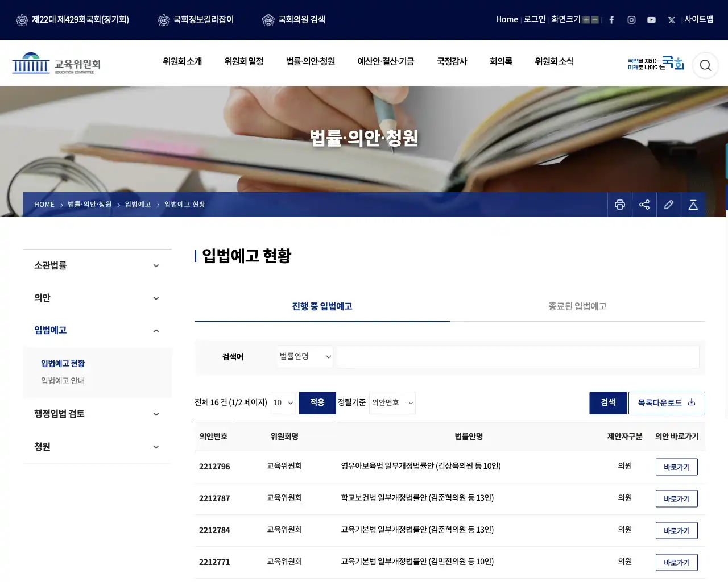Click the search keyword input field
Image resolution: width=728 pixels, height=582 pixels.
click(518, 357)
